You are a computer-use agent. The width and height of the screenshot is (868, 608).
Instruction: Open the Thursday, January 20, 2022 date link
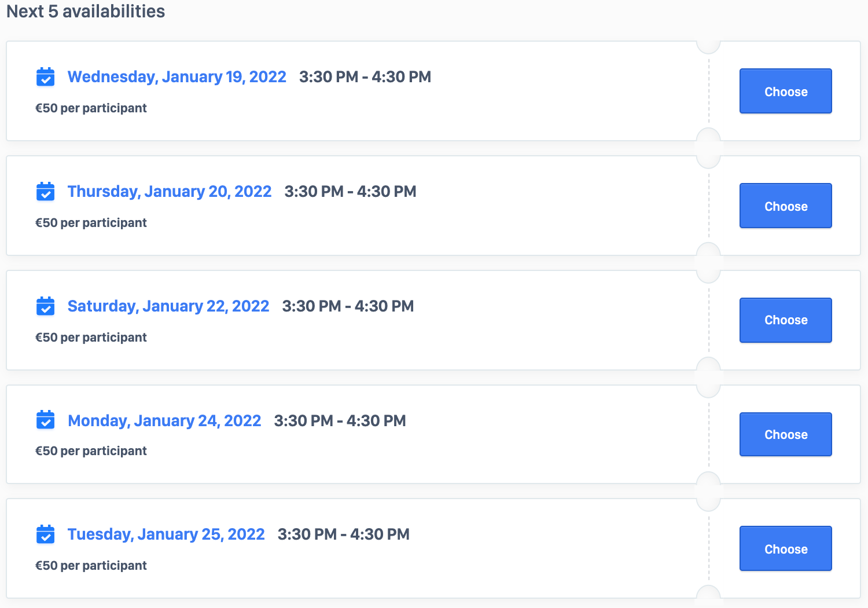click(169, 192)
